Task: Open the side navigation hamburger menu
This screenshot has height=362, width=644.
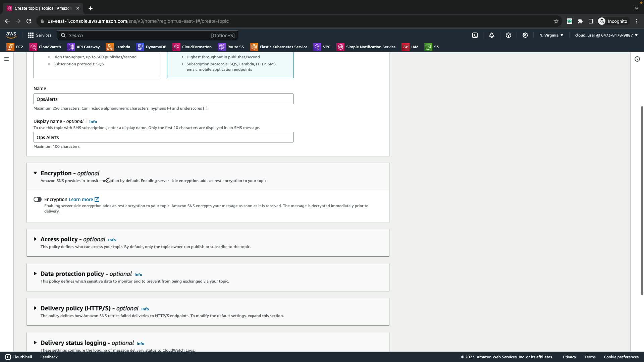Action: coord(7,59)
